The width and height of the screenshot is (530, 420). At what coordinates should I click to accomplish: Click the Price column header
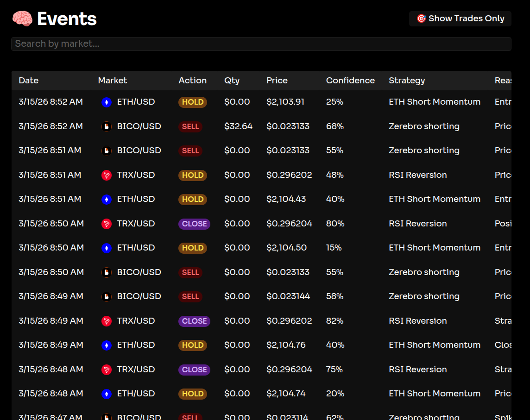[277, 81]
